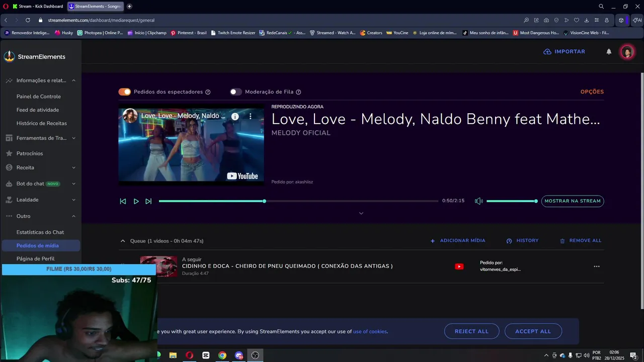Open Página de Perfil item
Screen dimensions: 644x362
click(36, 259)
